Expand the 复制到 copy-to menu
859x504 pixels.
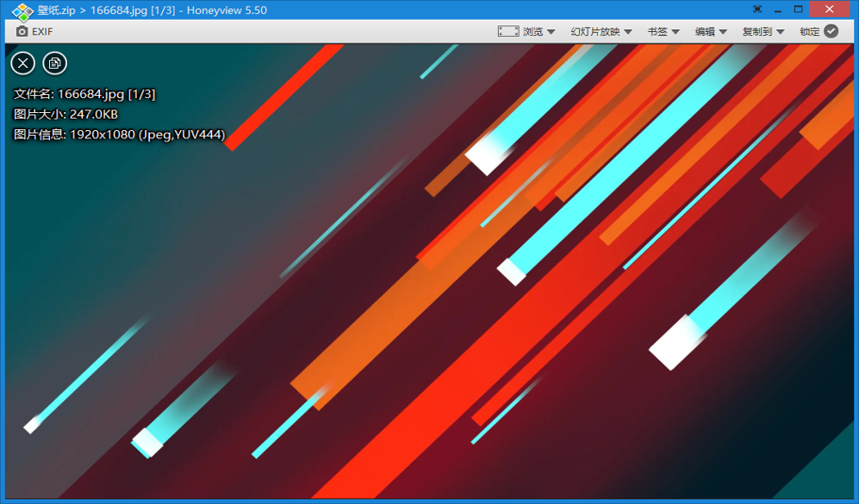tap(763, 32)
